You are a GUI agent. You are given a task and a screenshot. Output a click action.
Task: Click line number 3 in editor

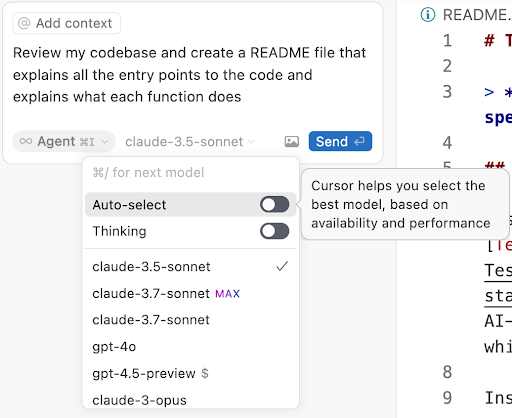click(x=447, y=92)
